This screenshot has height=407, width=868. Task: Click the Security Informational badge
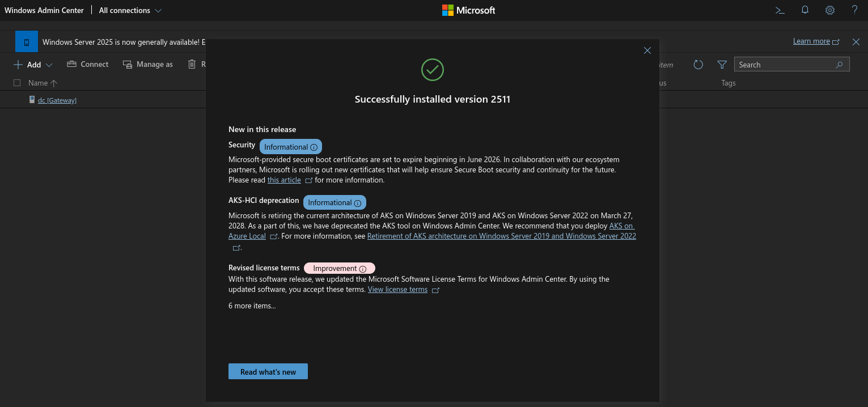(291, 147)
